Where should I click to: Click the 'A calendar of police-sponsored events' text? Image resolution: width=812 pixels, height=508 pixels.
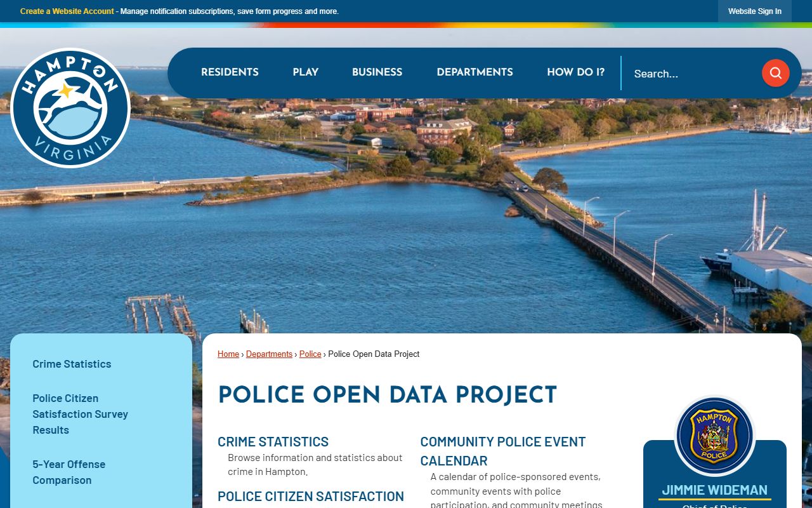pyautogui.click(x=516, y=491)
